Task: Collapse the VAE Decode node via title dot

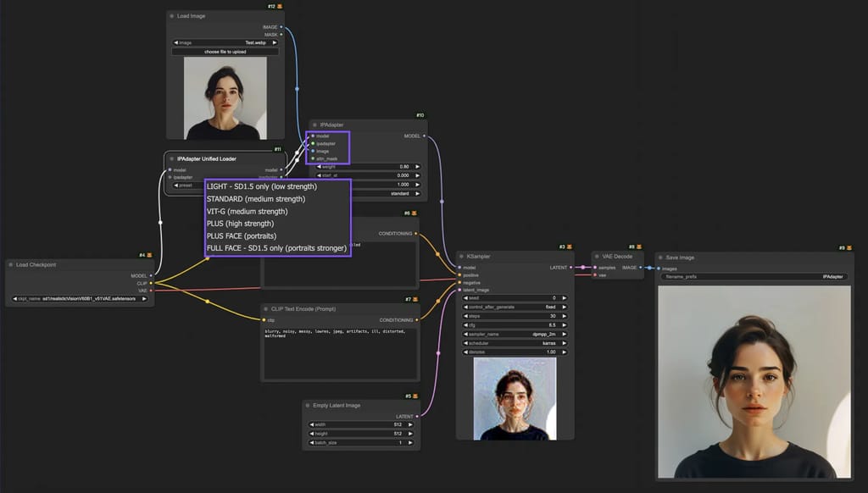Action: (597, 256)
